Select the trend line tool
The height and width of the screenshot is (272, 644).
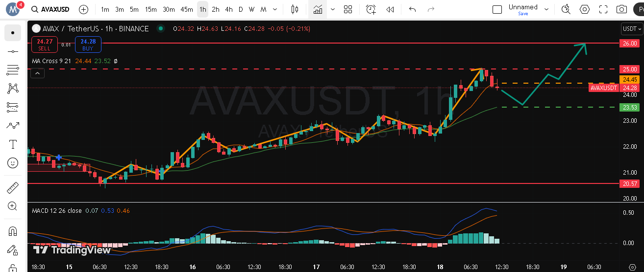(x=13, y=51)
